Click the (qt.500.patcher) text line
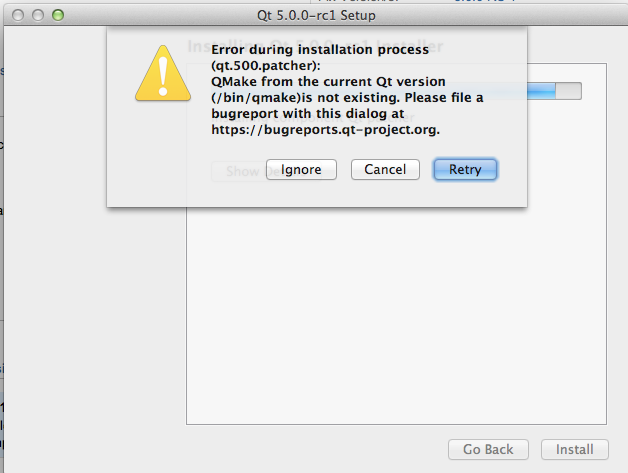Viewport: 628px width, 473px height. [x=266, y=65]
